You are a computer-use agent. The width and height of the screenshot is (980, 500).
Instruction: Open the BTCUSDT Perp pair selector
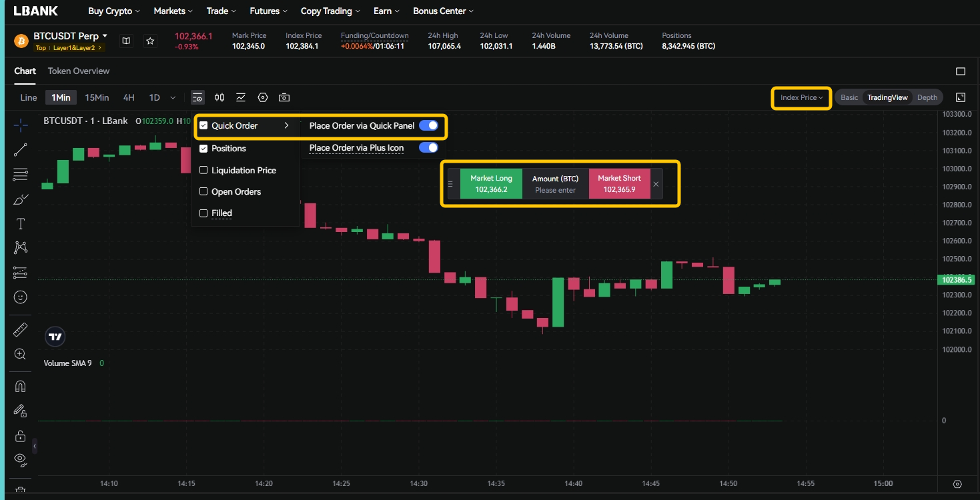tap(70, 36)
